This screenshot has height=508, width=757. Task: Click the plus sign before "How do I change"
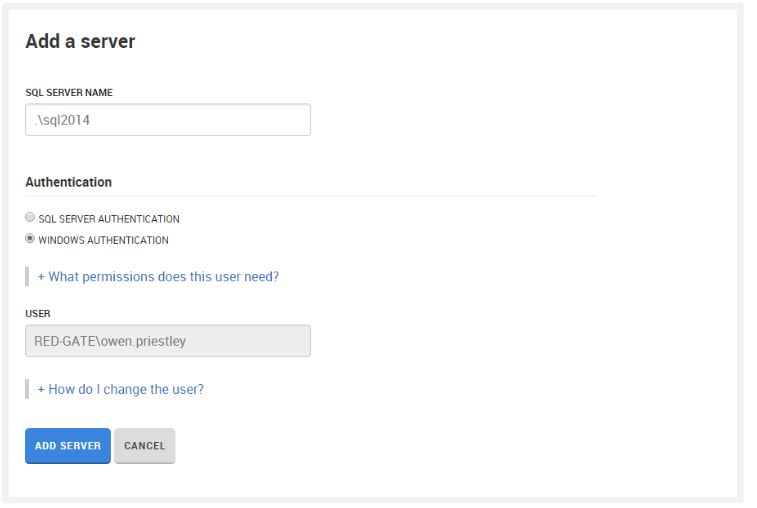pos(41,389)
